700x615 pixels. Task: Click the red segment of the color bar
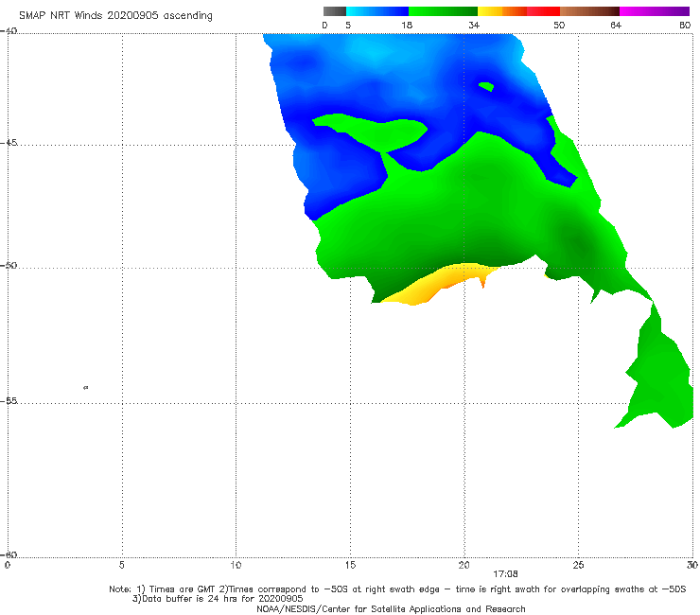[x=543, y=11]
